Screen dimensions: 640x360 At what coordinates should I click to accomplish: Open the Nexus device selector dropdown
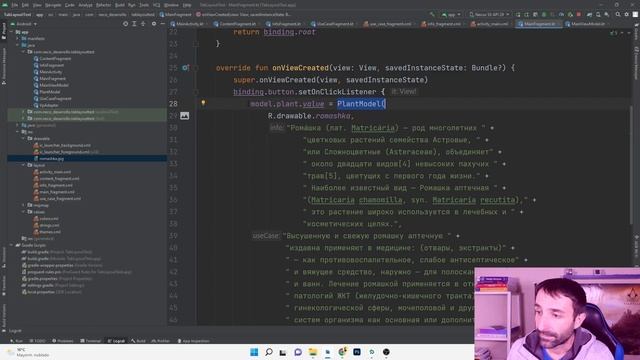[x=489, y=14]
